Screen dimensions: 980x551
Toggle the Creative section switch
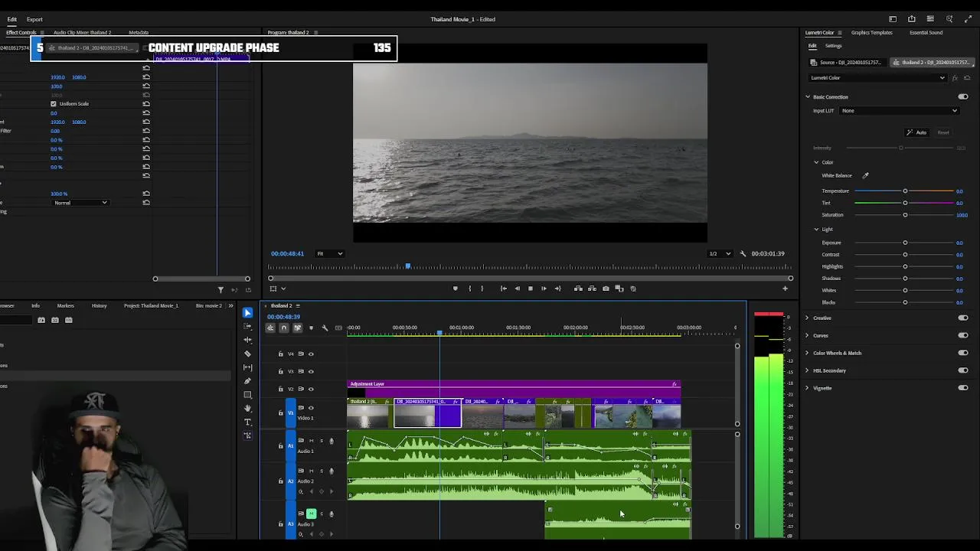click(x=963, y=318)
